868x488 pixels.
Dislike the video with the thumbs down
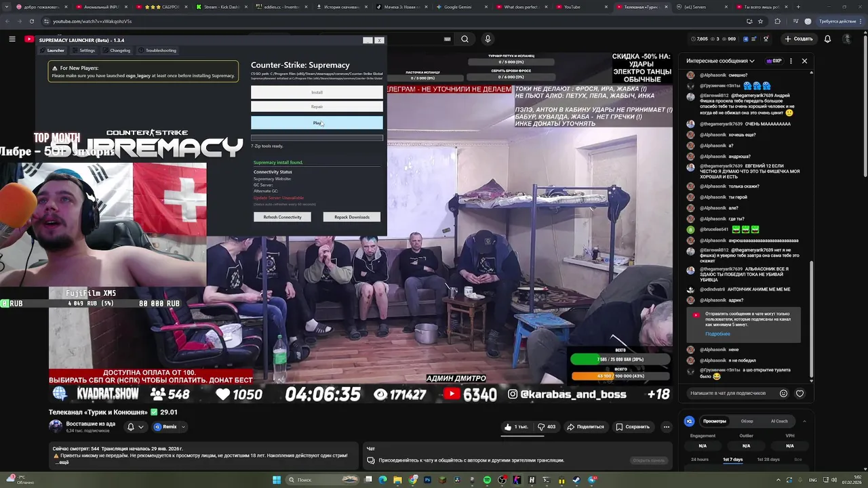click(547, 427)
